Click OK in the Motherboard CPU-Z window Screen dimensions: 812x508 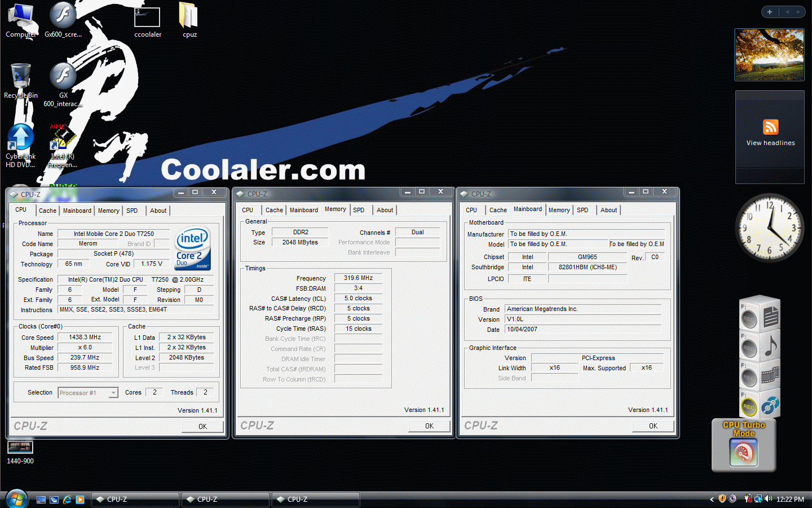coord(653,426)
